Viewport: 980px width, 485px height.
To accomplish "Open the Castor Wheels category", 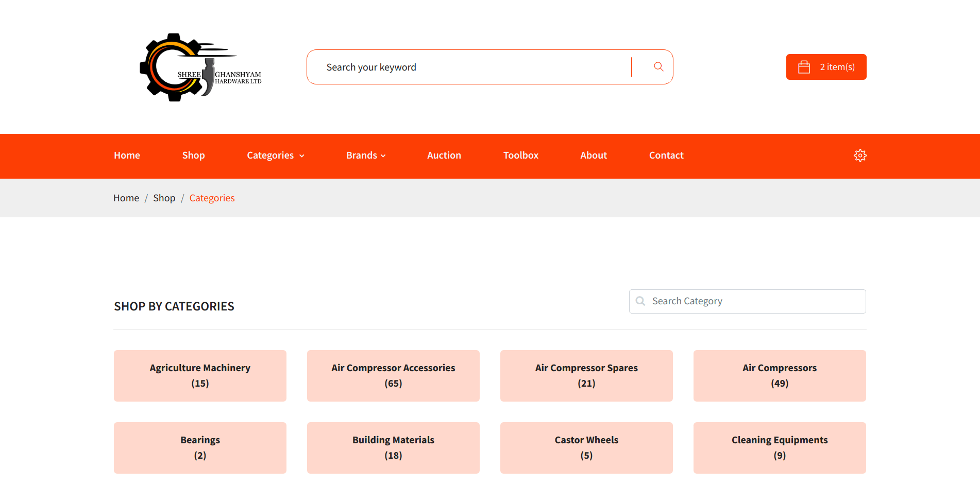I will [586, 447].
